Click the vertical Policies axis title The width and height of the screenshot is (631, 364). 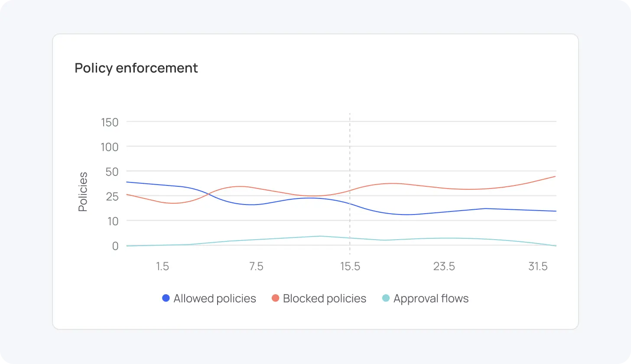coord(83,192)
